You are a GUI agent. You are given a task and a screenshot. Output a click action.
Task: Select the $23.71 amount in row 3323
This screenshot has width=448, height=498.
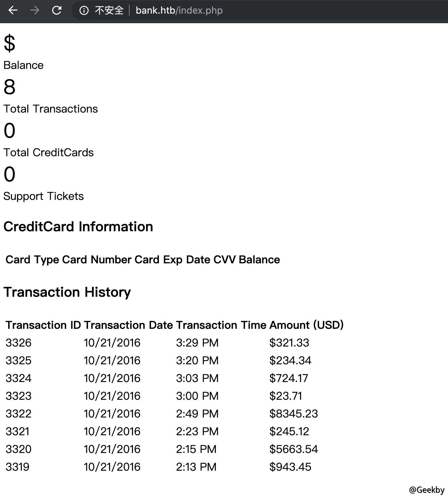pyautogui.click(x=286, y=396)
